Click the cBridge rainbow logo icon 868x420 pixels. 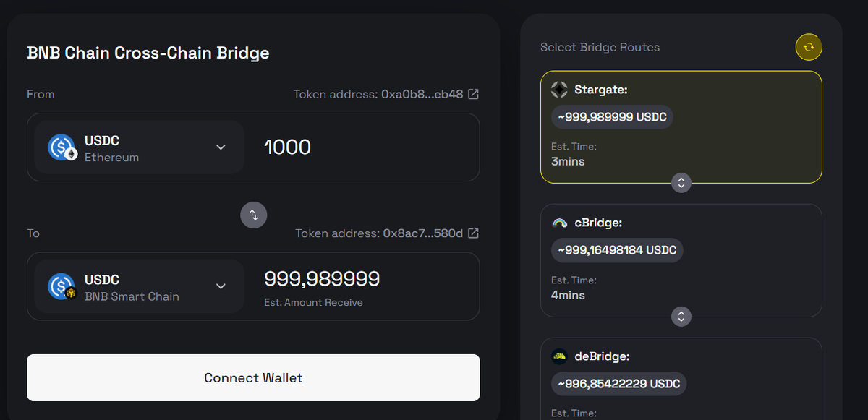pyautogui.click(x=559, y=223)
